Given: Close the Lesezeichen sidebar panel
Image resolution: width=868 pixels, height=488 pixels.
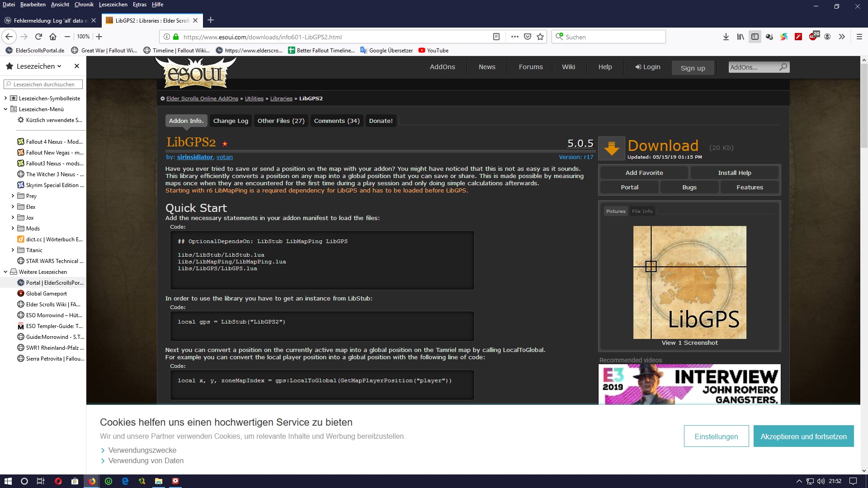Looking at the screenshot, I should click(x=77, y=66).
